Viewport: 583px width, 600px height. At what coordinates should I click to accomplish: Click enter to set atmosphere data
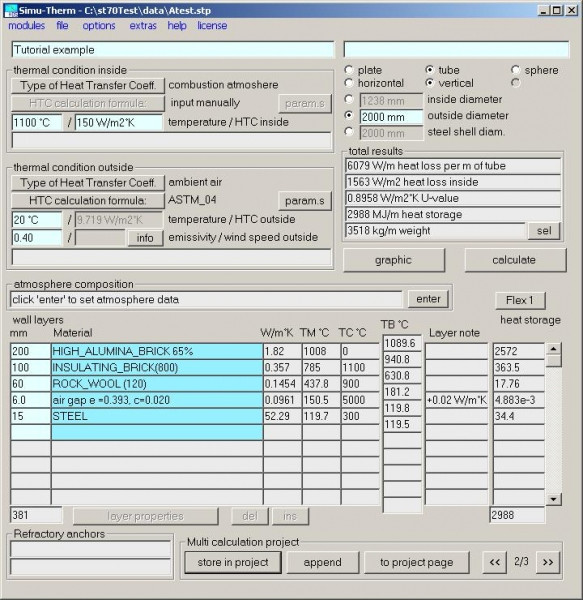(x=428, y=299)
